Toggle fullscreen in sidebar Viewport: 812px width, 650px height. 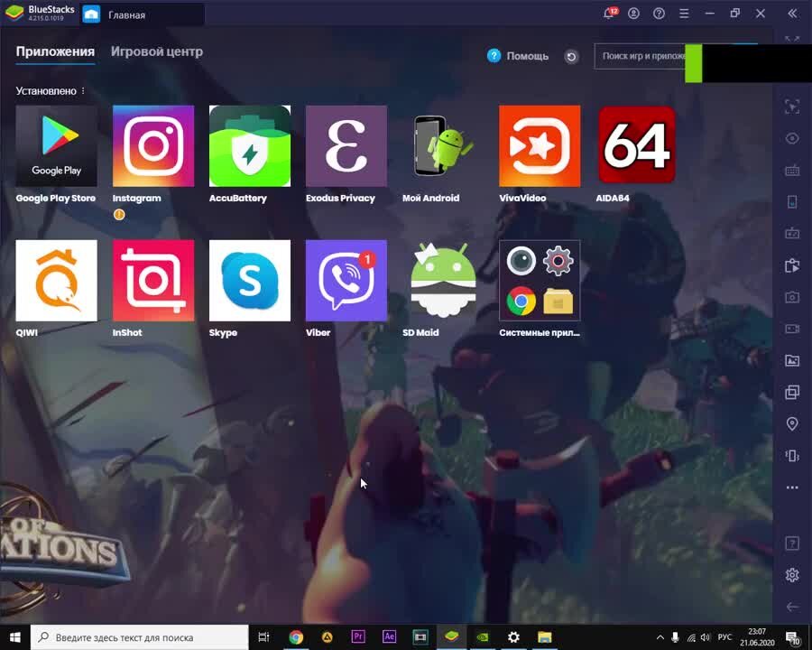[x=792, y=40]
